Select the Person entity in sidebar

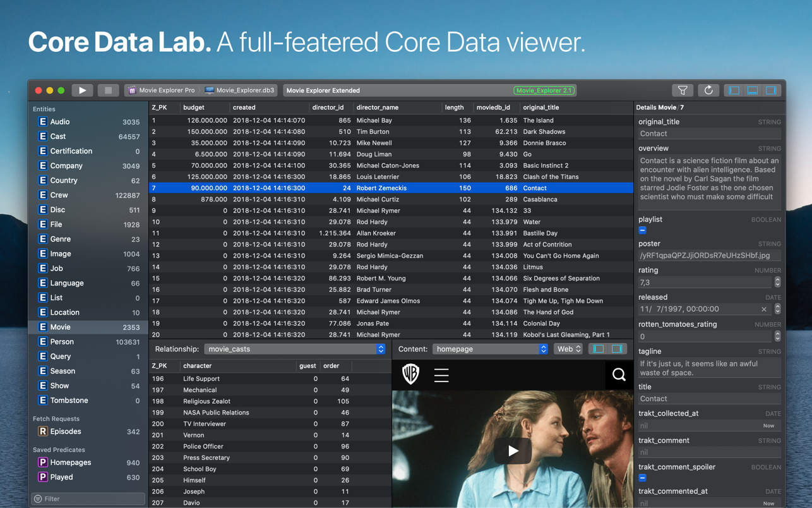(x=88, y=342)
